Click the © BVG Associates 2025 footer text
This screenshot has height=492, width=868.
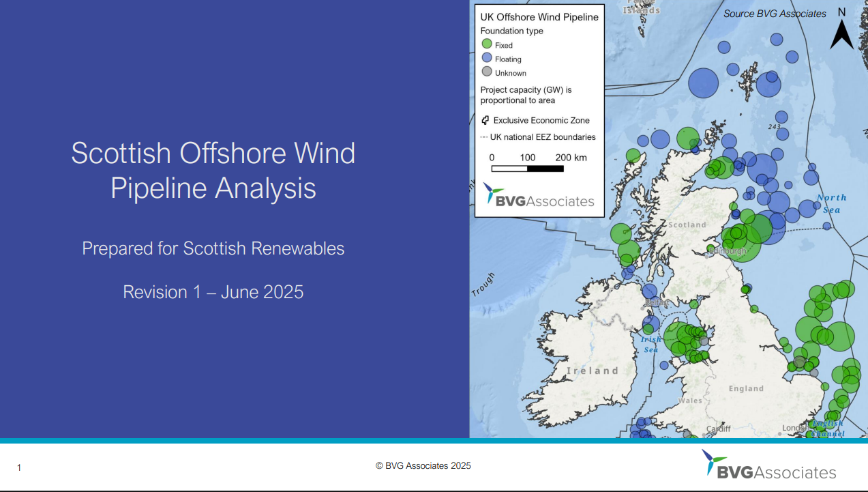pos(423,466)
